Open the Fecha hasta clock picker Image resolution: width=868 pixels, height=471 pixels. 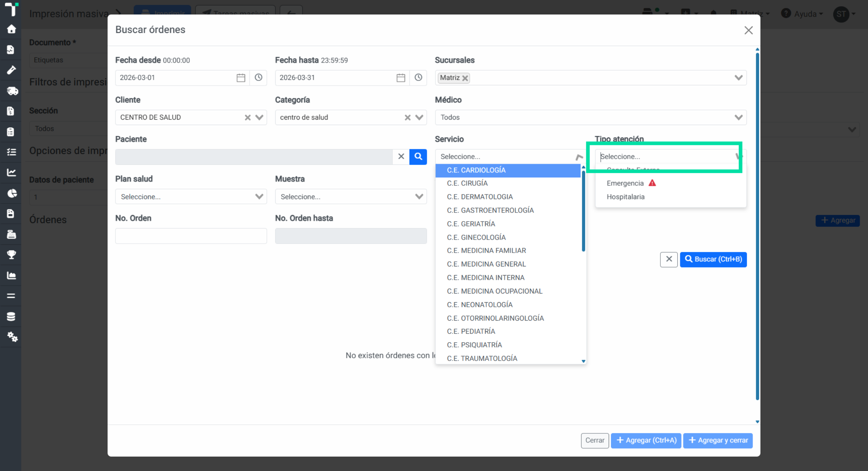[418, 78]
